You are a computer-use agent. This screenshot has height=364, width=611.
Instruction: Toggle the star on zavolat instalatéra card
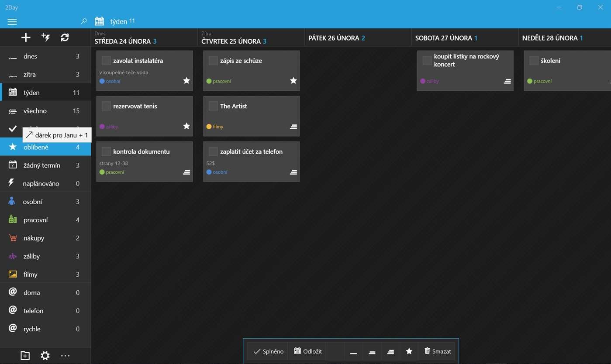point(186,80)
